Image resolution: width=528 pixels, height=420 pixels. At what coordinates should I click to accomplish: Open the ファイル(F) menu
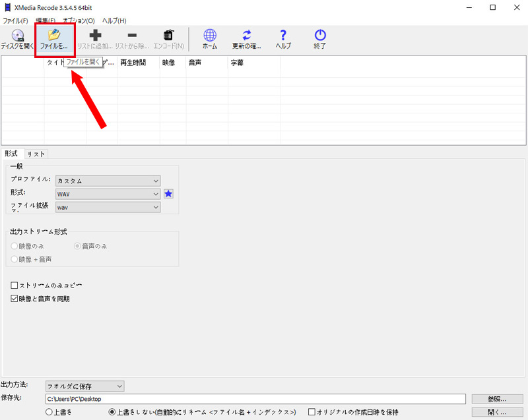15,21
